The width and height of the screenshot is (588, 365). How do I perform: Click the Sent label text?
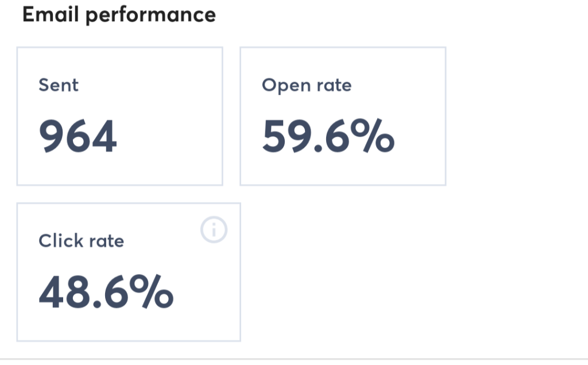58,85
